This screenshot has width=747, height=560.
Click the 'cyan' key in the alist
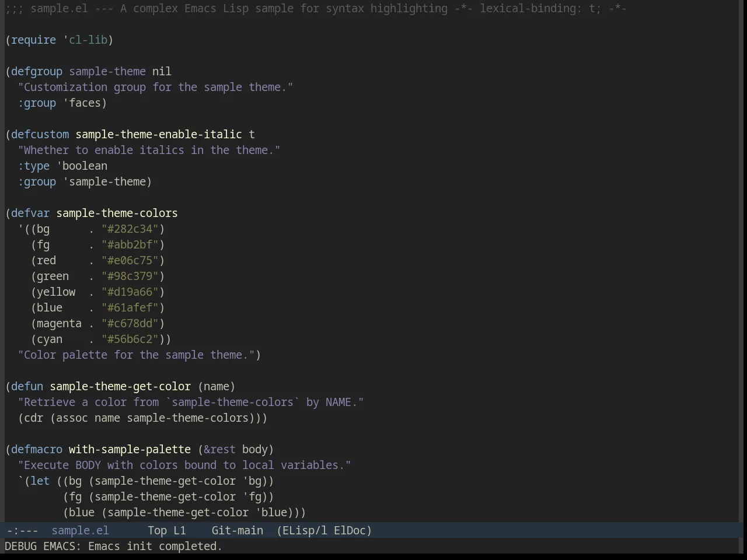pyautogui.click(x=50, y=339)
